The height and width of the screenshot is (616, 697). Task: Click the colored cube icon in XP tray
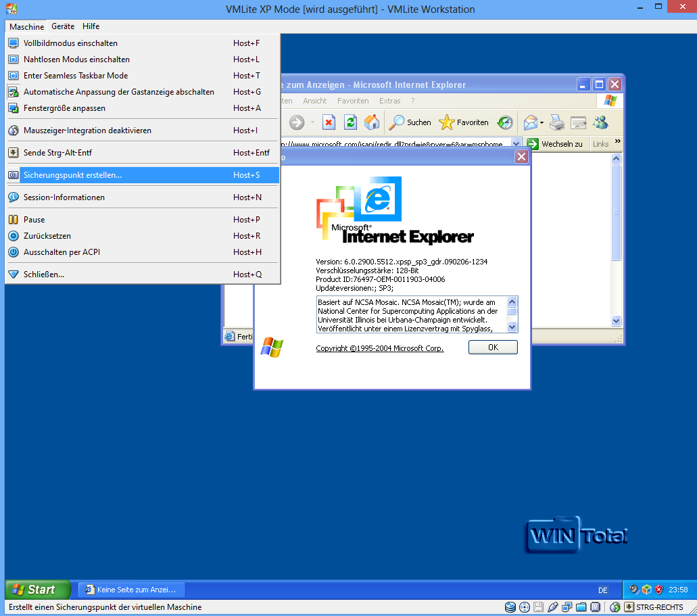[646, 590]
